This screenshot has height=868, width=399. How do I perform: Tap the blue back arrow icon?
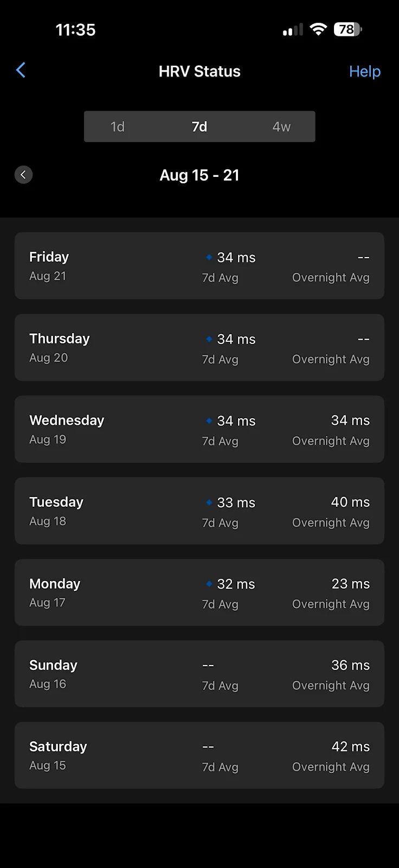(21, 70)
